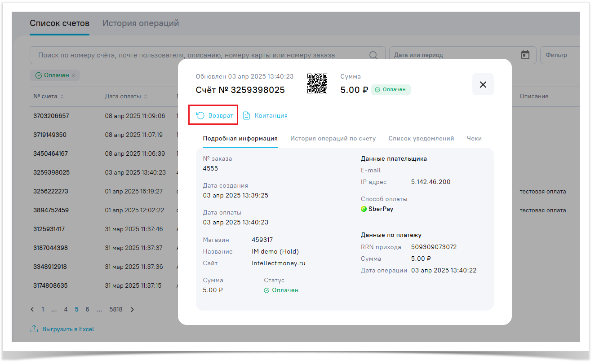
Task: Click the Возврат refund icon
Action: [200, 116]
